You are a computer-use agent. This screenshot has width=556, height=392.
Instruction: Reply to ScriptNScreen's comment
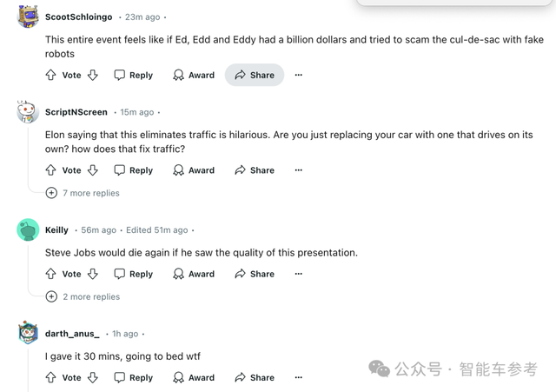[133, 170]
